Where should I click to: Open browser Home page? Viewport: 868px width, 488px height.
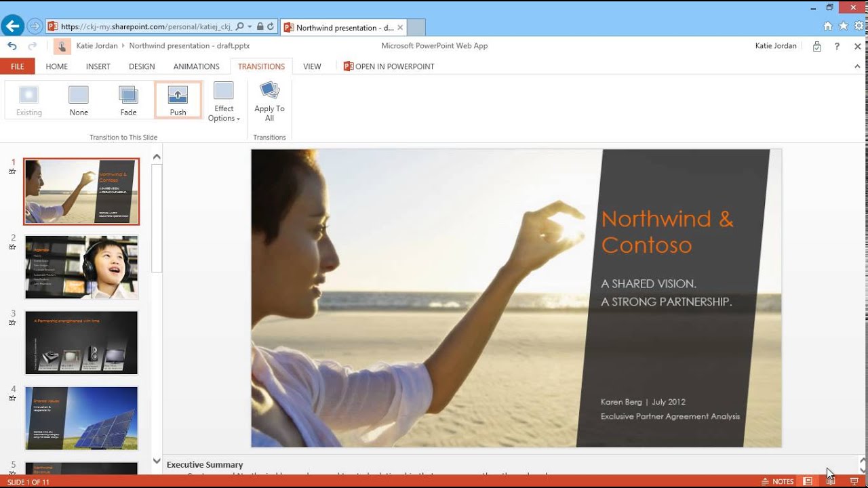point(827,26)
